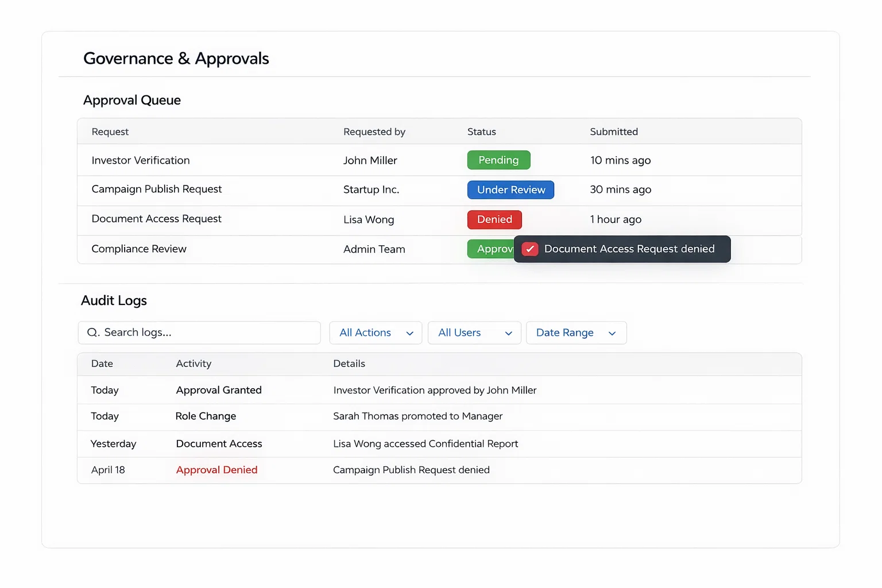Click the Pending status badge for Investor Verification
Screen dimensions: 882x588
click(498, 160)
